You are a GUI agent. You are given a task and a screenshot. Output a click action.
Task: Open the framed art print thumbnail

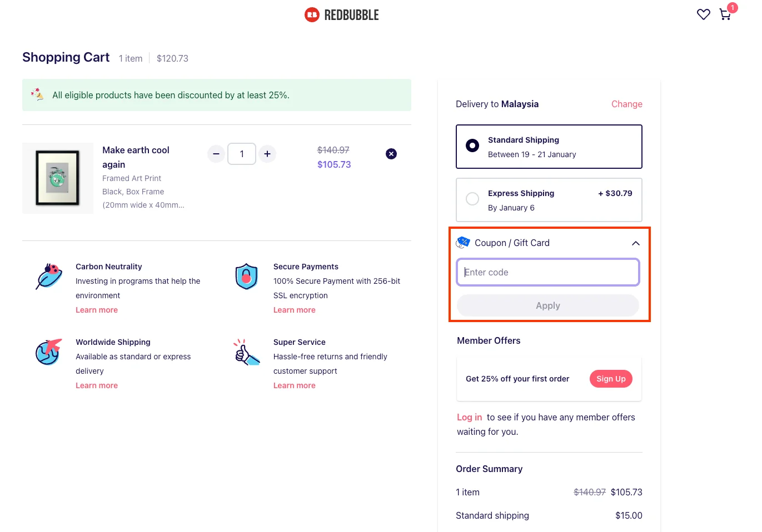tap(58, 178)
